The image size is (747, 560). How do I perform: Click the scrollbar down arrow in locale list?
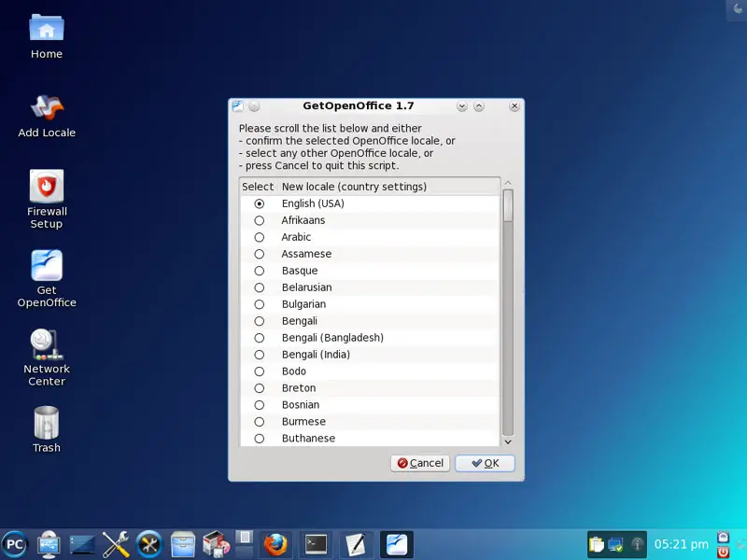[x=508, y=441]
